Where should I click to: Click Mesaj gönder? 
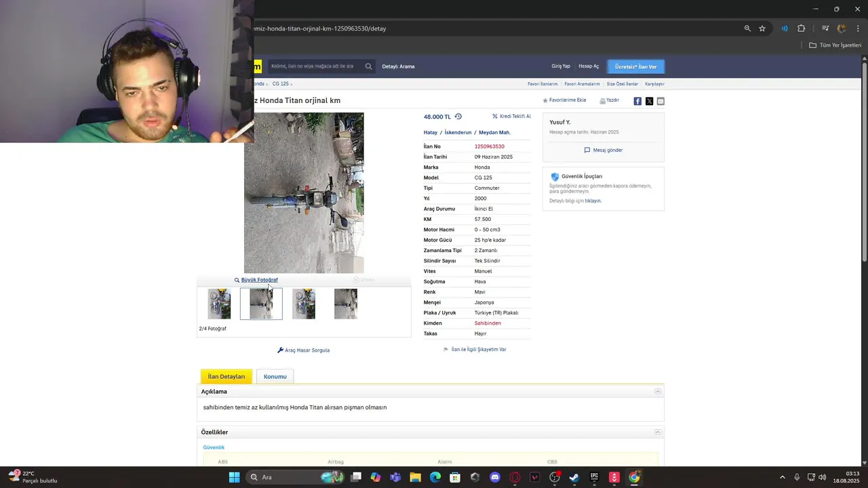(603, 150)
